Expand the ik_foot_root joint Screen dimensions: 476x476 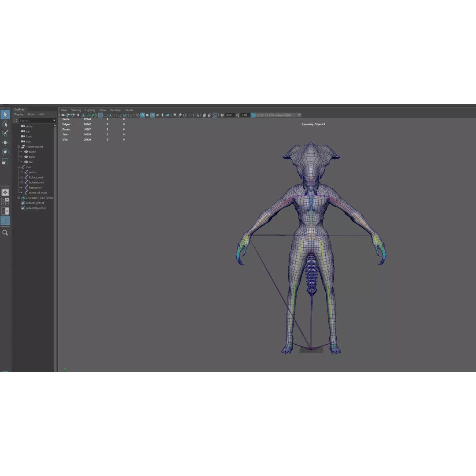[x=22, y=177]
